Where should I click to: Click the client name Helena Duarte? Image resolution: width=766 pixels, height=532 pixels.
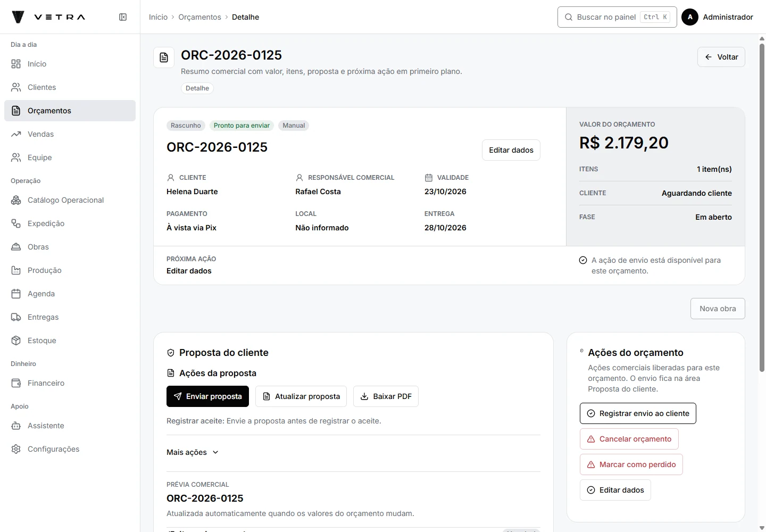192,192
